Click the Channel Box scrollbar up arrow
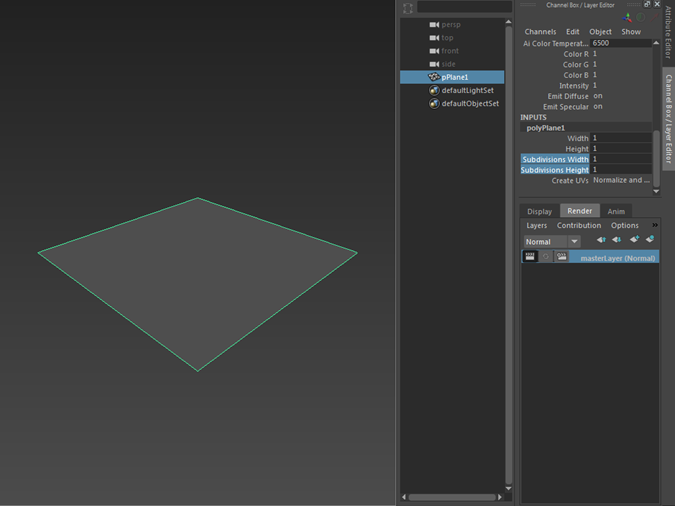Viewport: 675px width, 506px height. pos(656,43)
